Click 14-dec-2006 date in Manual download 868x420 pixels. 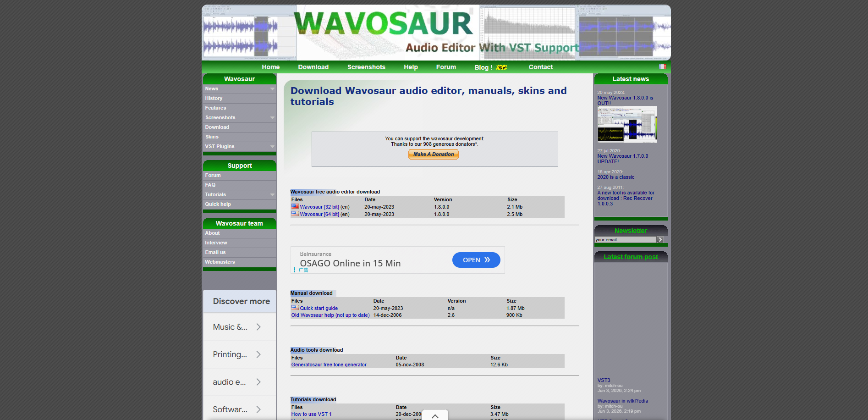point(387,315)
